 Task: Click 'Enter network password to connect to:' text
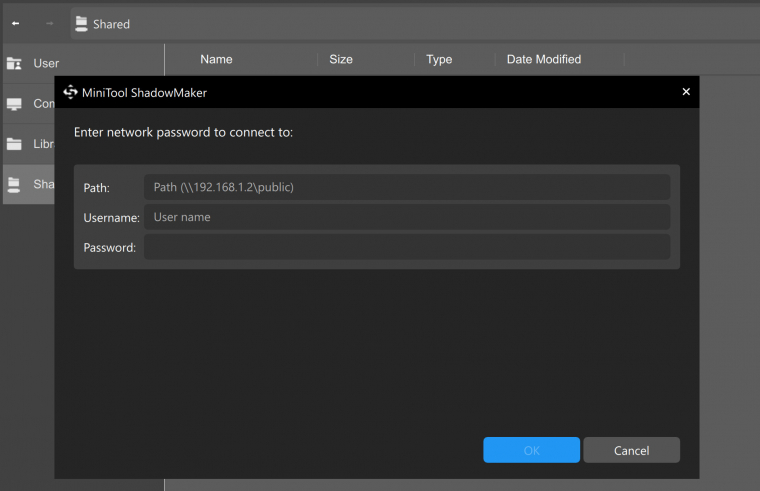point(183,132)
